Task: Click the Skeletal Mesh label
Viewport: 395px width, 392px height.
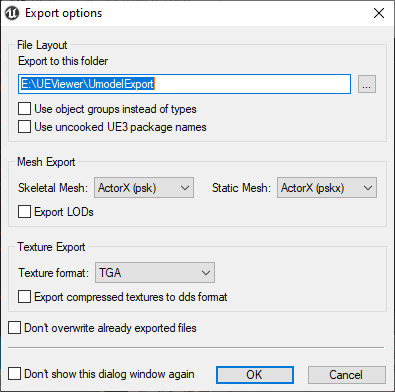Action: point(53,188)
